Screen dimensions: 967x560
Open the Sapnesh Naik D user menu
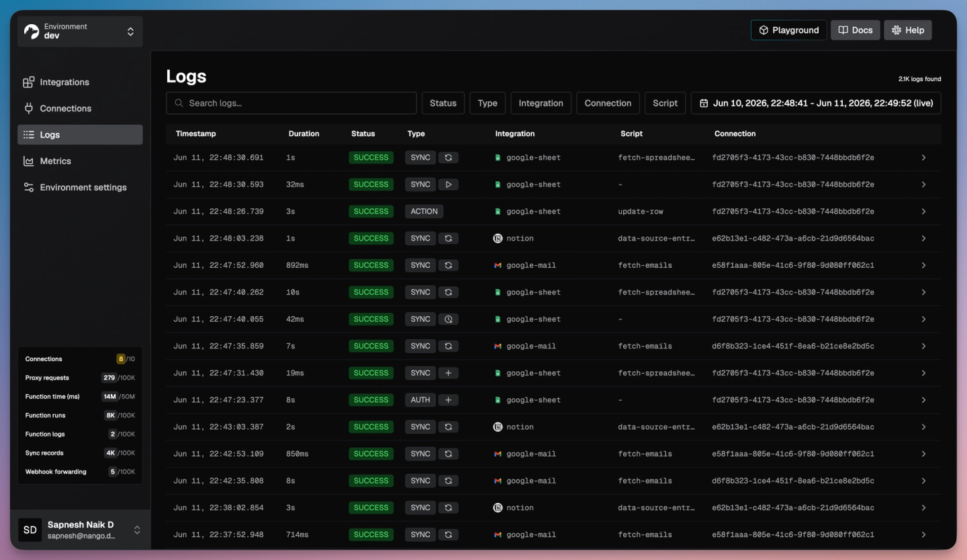[80, 530]
